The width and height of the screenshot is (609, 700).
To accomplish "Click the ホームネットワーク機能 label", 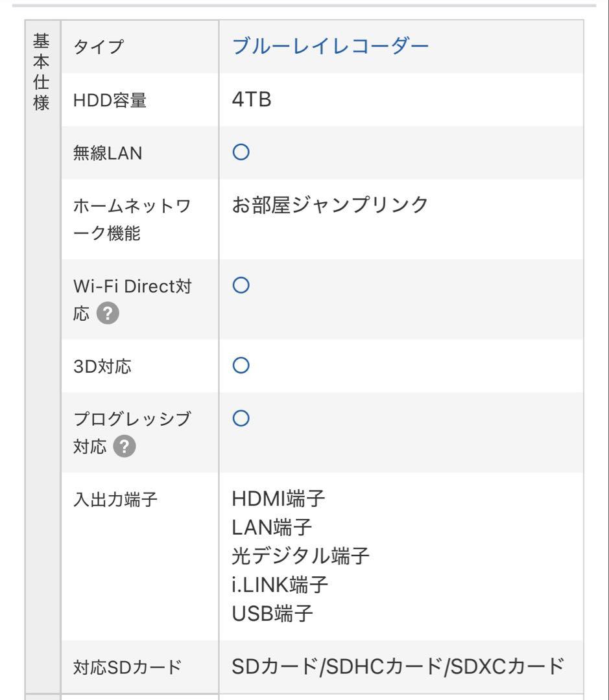I will click(x=132, y=218).
